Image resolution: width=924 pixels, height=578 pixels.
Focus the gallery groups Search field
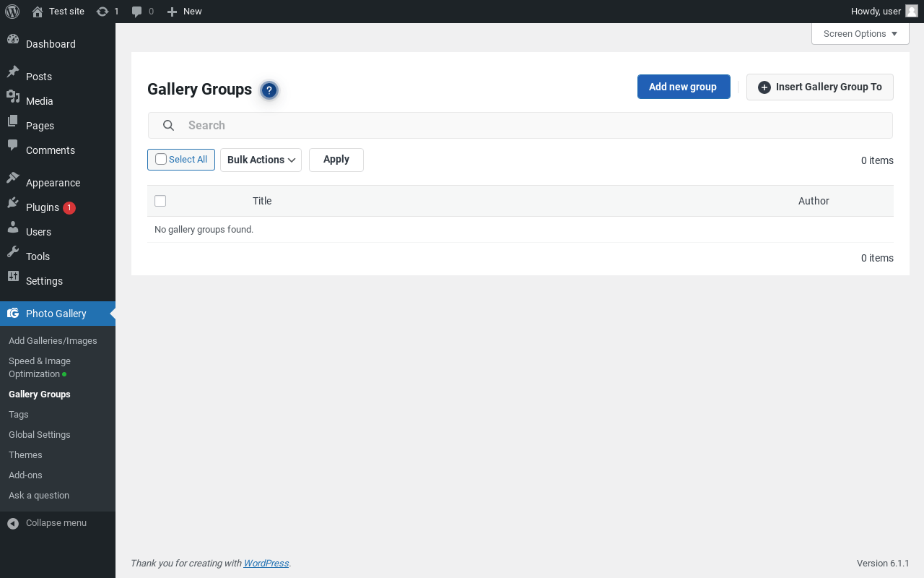pos(534,126)
